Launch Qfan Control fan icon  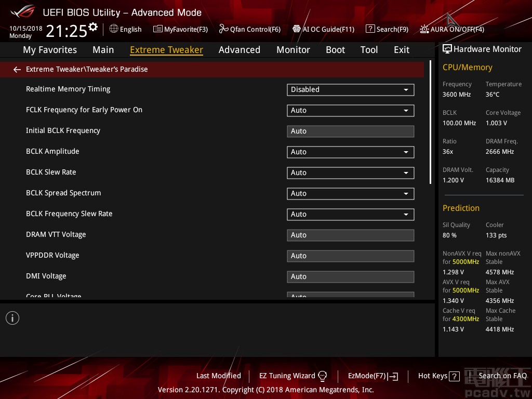pyautogui.click(x=223, y=29)
